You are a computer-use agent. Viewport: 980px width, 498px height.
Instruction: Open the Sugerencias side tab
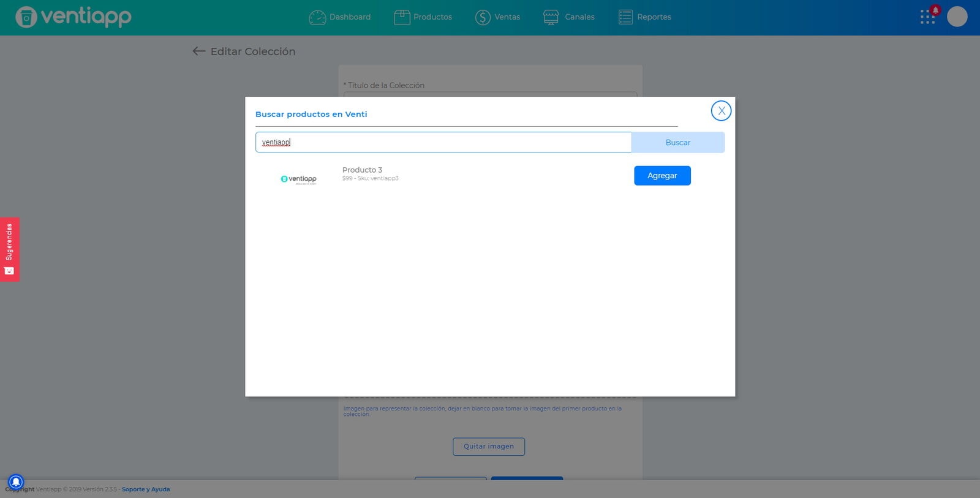coord(9,249)
